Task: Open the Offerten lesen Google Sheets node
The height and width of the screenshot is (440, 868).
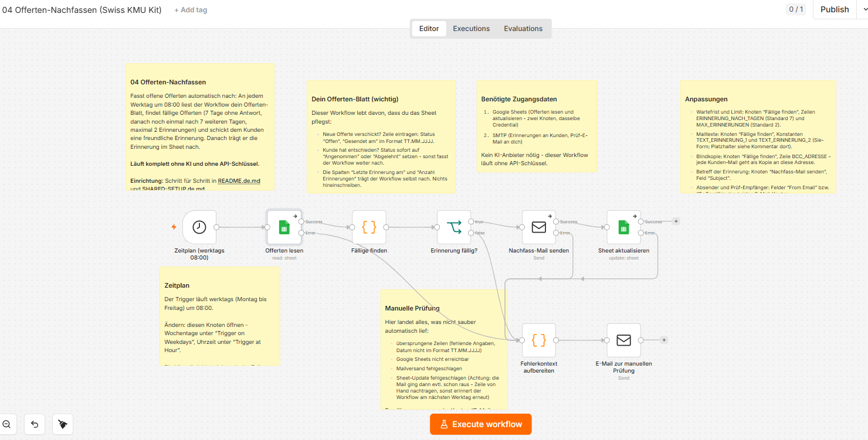Action: coord(284,227)
